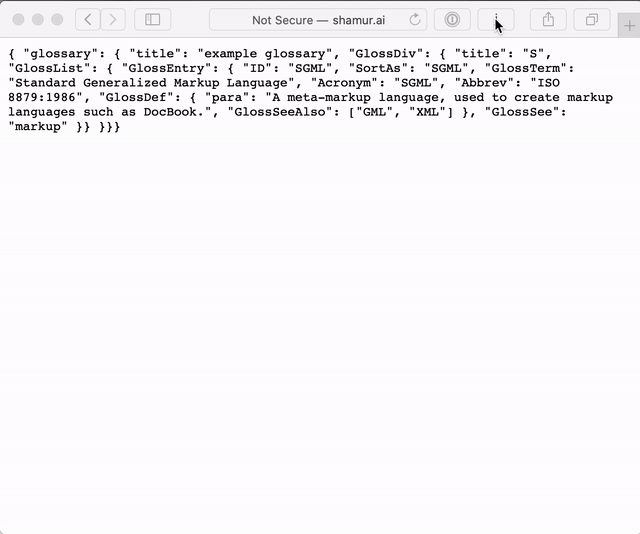Focus the address bar showing shamur.ai
The width and height of the screenshot is (640, 534).
[x=318, y=20]
